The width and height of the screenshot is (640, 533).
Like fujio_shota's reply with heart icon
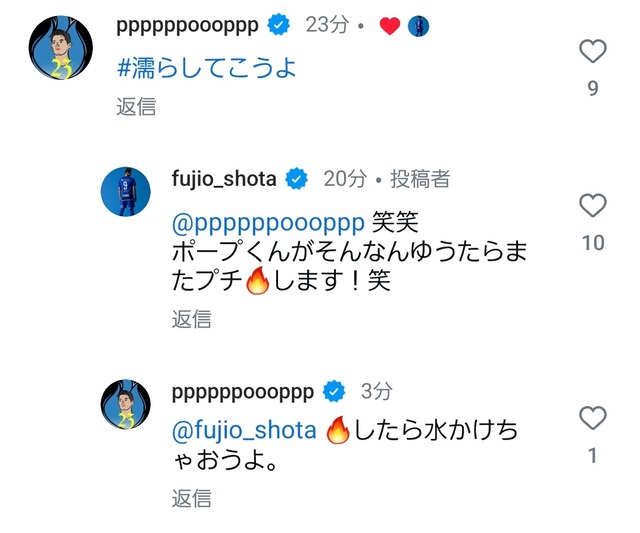tap(593, 205)
